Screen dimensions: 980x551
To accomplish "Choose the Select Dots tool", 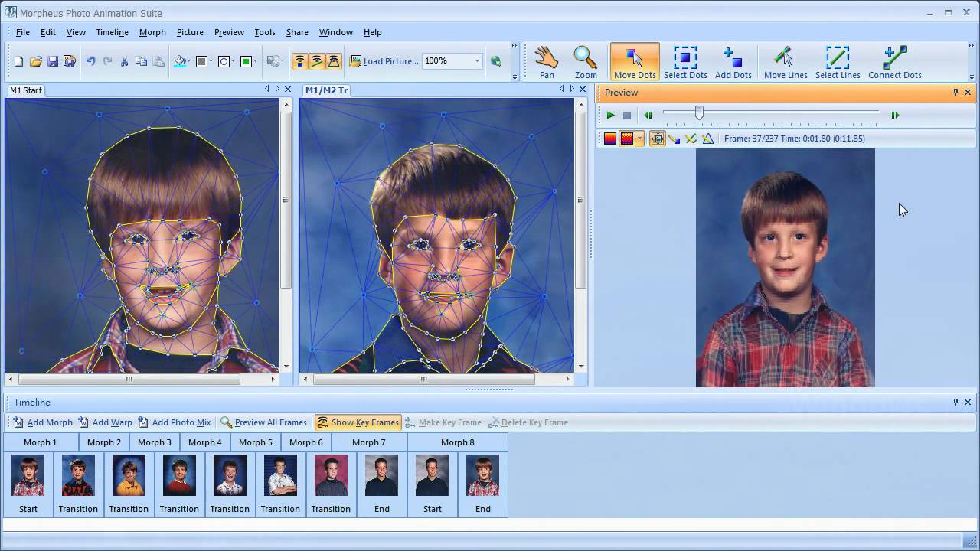I will point(685,62).
